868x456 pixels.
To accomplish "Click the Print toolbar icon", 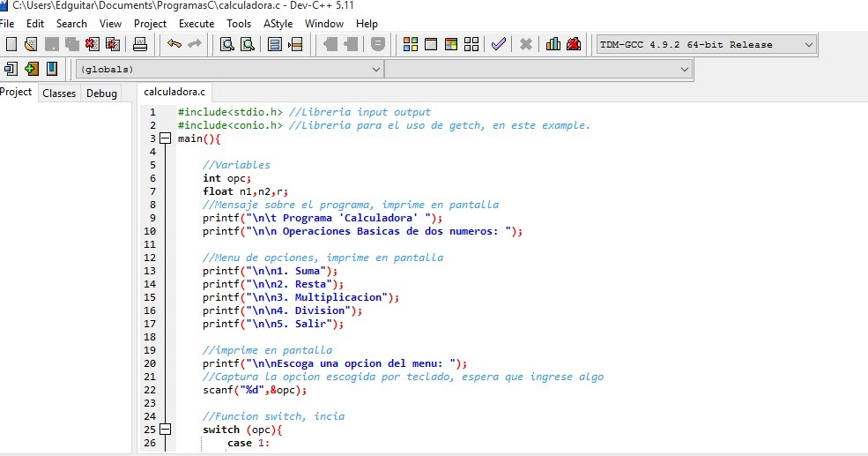I will [x=139, y=44].
